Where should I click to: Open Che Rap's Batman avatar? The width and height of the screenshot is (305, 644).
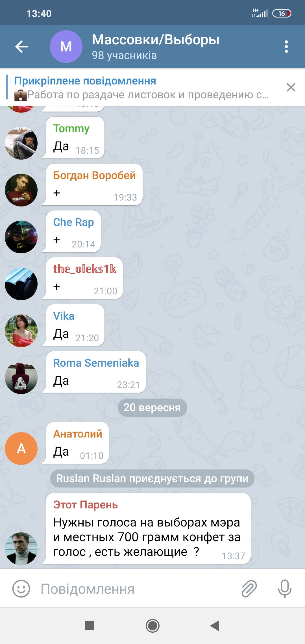coord(21,237)
